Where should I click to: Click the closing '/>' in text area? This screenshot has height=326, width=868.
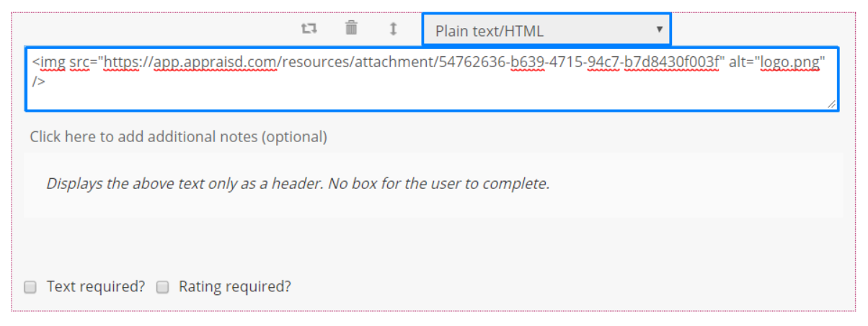[38, 81]
